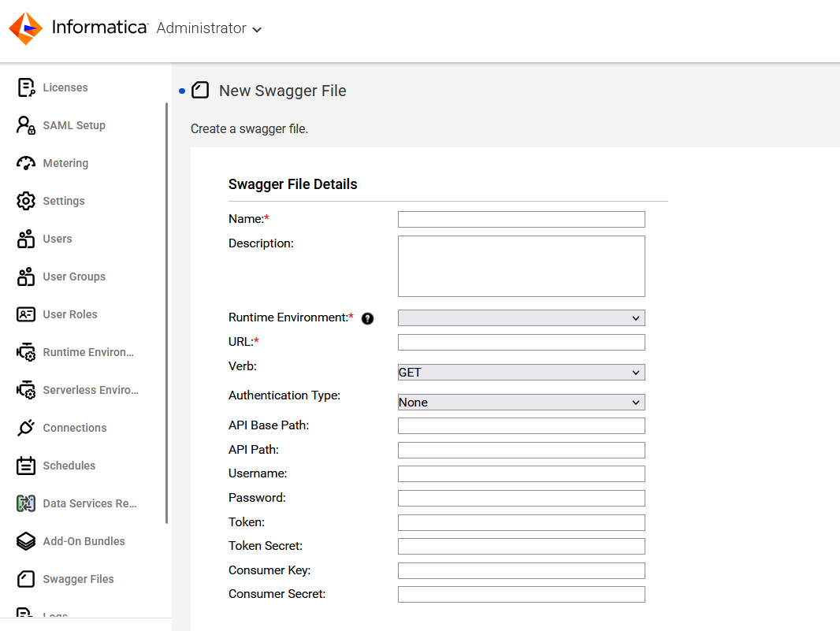Click the Informatica logo icon

pos(26,28)
